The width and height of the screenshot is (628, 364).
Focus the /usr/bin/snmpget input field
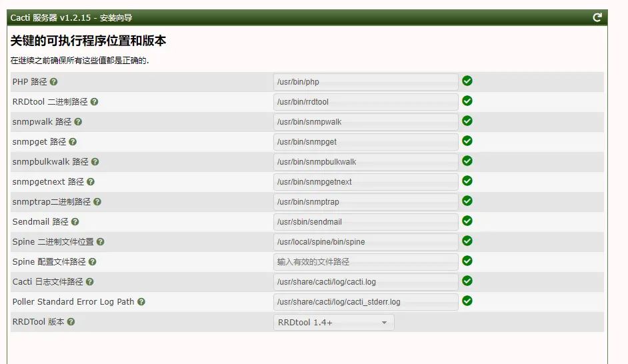pyautogui.click(x=365, y=142)
